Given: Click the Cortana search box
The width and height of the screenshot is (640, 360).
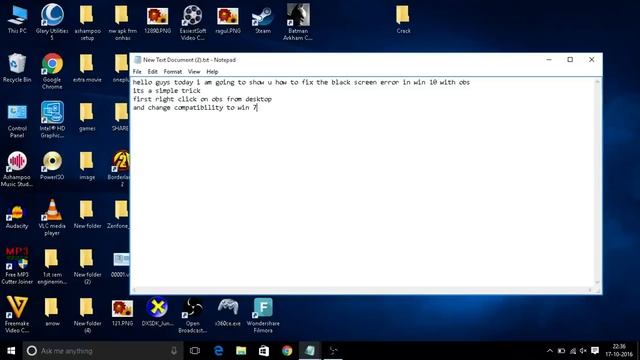Looking at the screenshot, I should tap(102, 351).
